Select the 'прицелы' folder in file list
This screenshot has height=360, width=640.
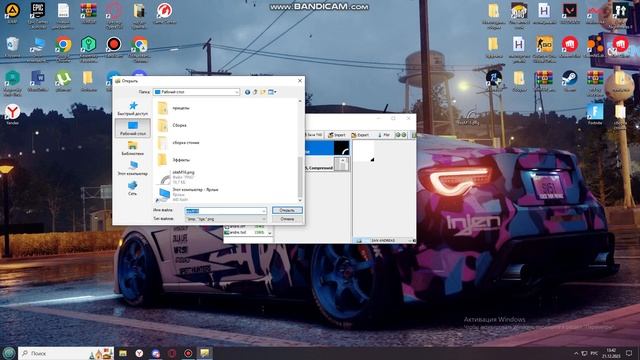[174, 108]
